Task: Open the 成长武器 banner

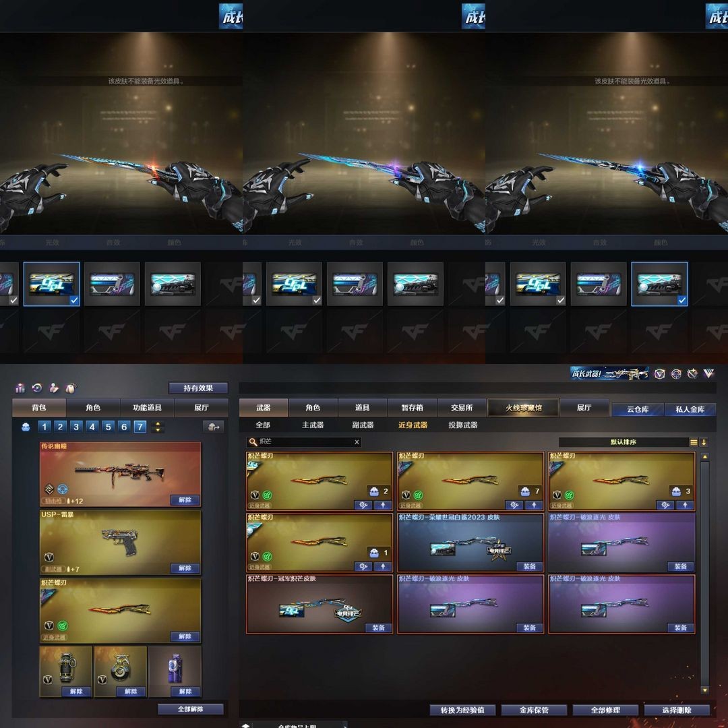Action: [x=609, y=373]
